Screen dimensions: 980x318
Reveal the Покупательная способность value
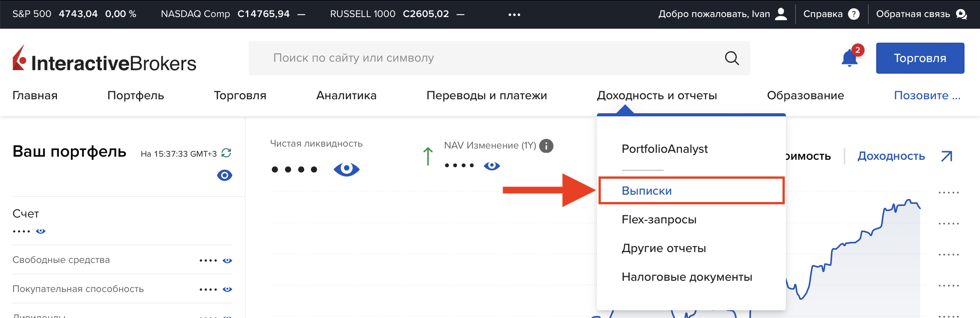coord(227,289)
